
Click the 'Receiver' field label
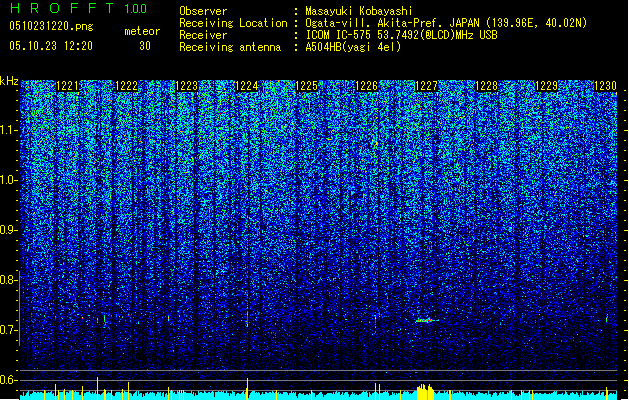pyautogui.click(x=203, y=35)
